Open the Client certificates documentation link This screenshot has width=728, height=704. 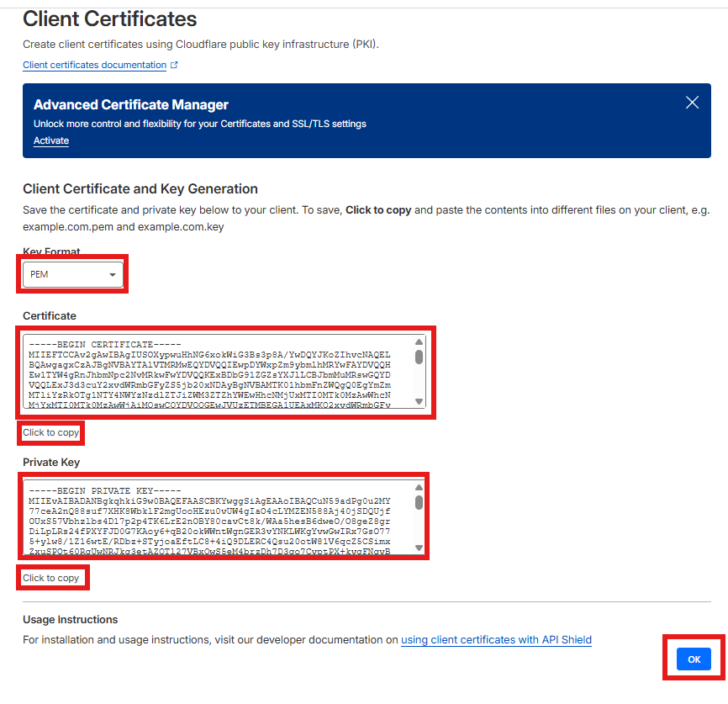click(92, 64)
